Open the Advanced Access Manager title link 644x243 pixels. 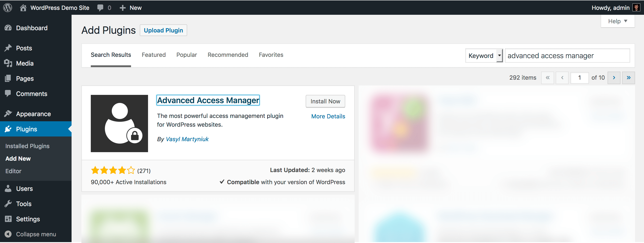[x=208, y=100]
